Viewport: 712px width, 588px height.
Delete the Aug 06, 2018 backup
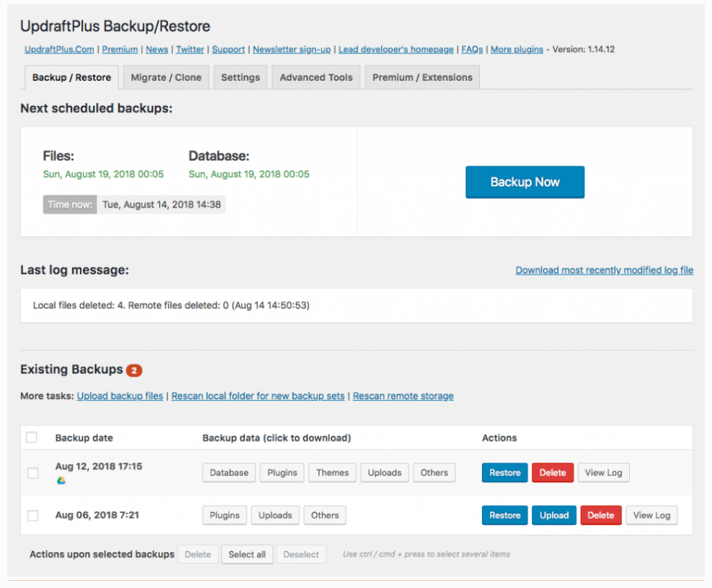(x=601, y=515)
